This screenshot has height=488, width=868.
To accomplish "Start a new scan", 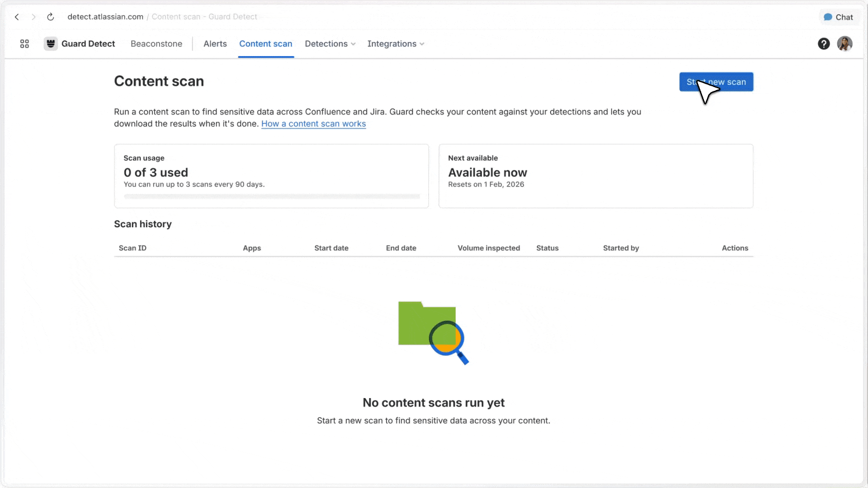I will coord(716,82).
